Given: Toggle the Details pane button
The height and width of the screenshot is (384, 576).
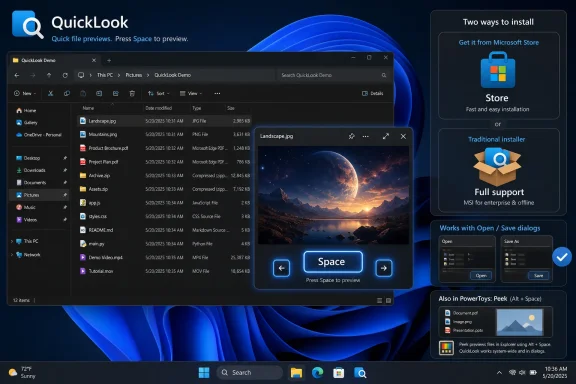Looking at the screenshot, I should tap(372, 93).
